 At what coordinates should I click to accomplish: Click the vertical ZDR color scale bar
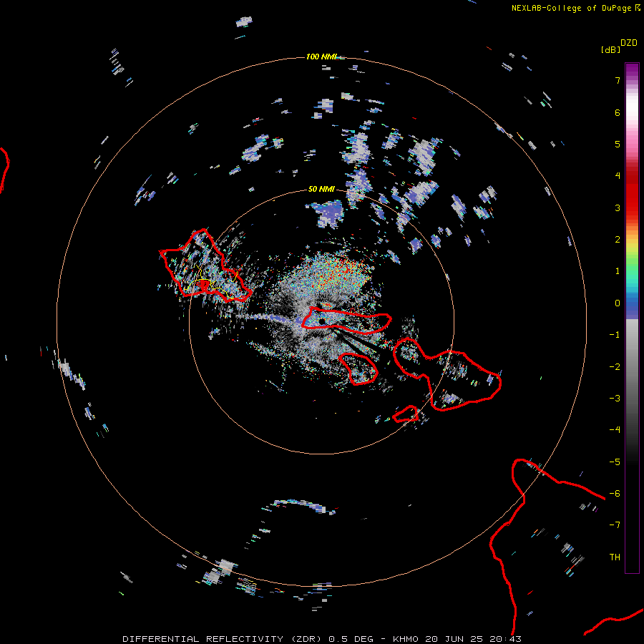pos(632,318)
